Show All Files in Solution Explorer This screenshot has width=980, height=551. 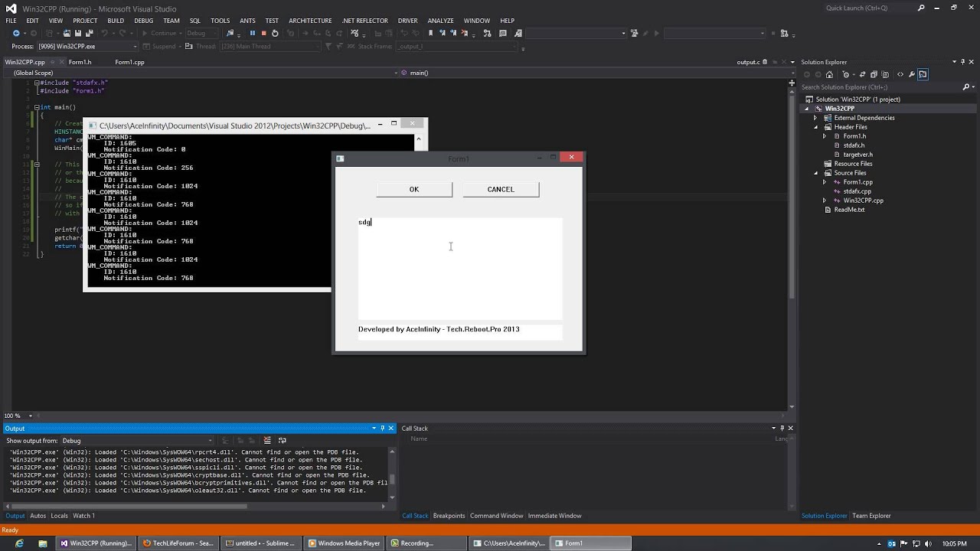coord(886,74)
